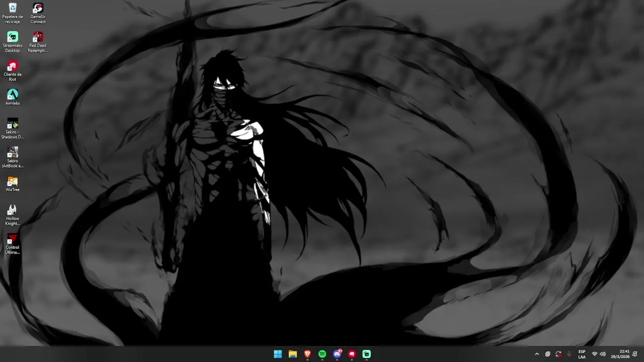Open the red app icon beside Discord
The width and height of the screenshot is (644, 362).
(352, 354)
